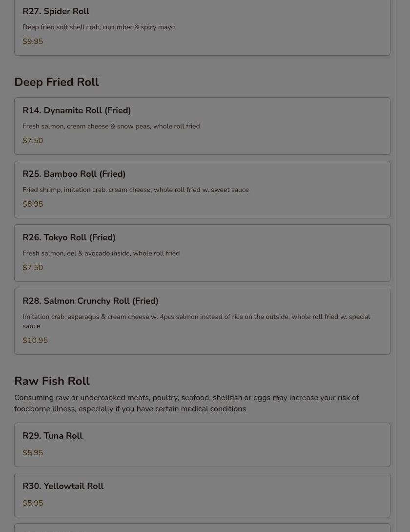Select R30. Yellowtail Roll card
The height and width of the screenshot is (532, 410).
coord(202,495)
